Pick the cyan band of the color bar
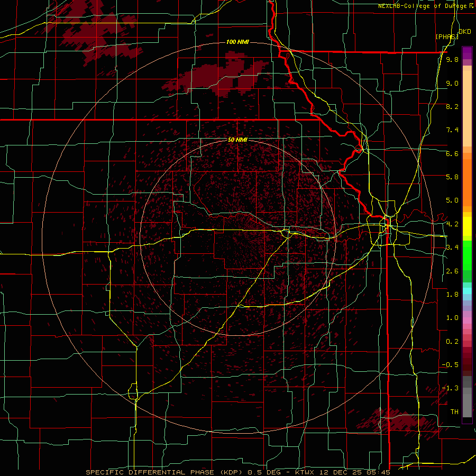 [467, 290]
